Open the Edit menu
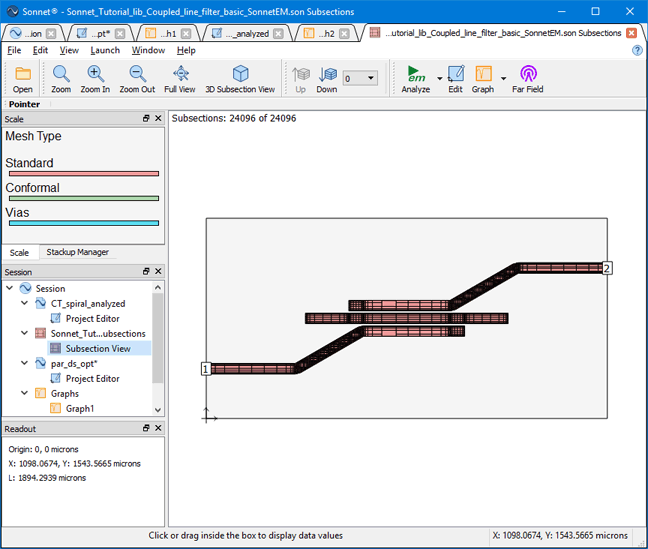This screenshot has height=549, width=648. click(x=40, y=50)
